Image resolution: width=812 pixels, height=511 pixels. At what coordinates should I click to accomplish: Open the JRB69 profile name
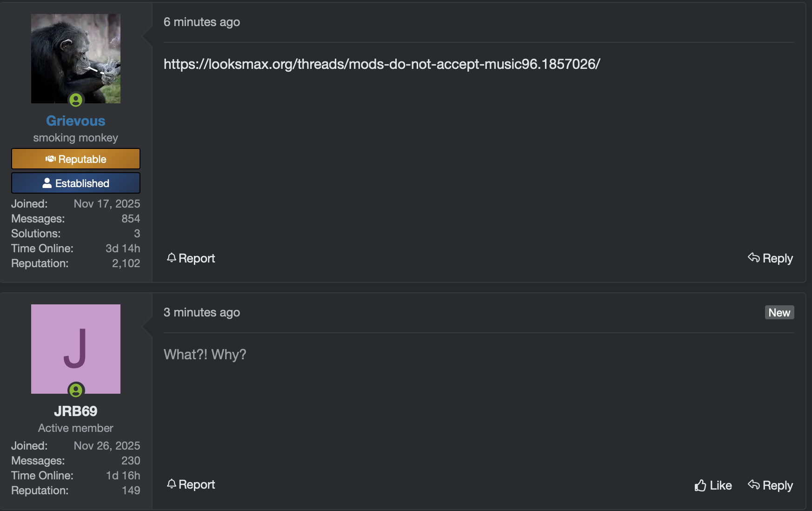tap(75, 411)
